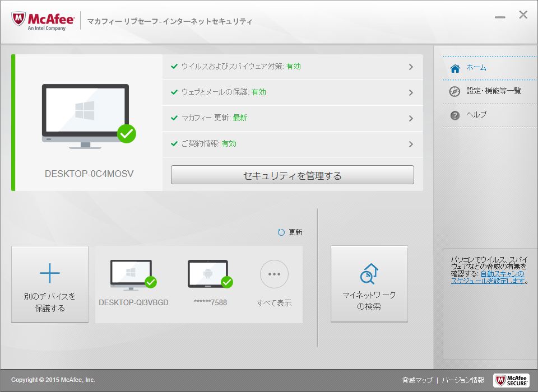Open the 脅威マップ link in the footer
The height and width of the screenshot is (392, 538).
click(x=417, y=380)
